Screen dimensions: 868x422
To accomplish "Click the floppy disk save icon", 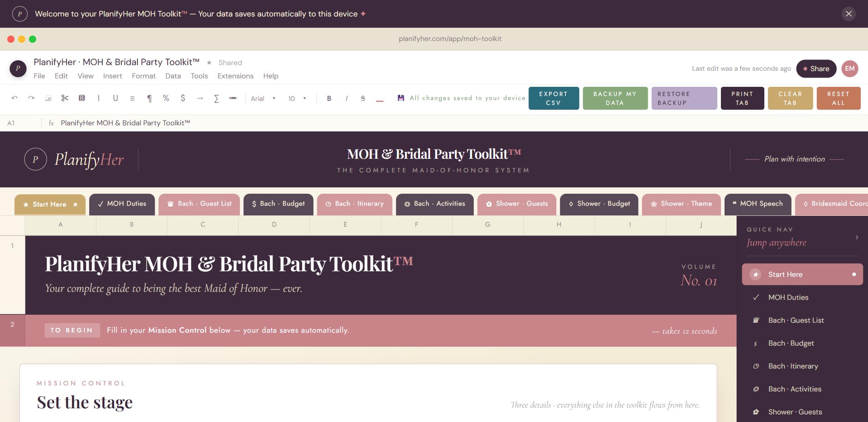I will point(401,98).
